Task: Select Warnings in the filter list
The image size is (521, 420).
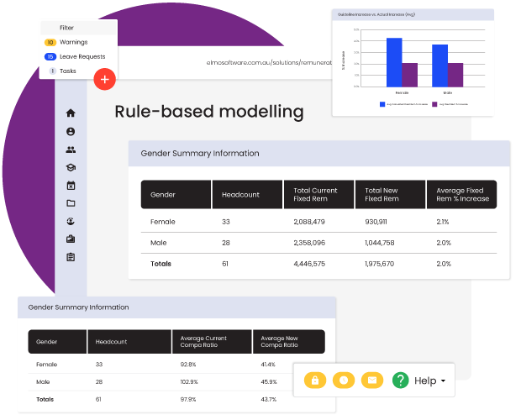Action: pyautogui.click(x=73, y=42)
